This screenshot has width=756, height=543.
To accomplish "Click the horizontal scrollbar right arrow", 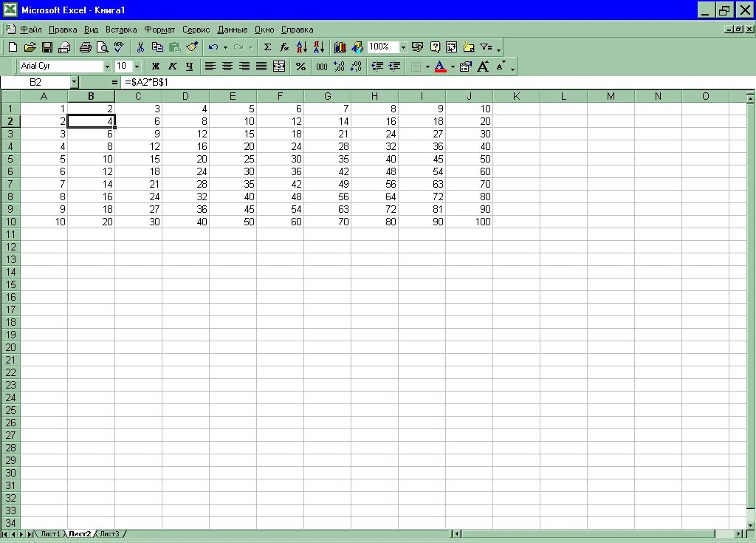I will click(740, 534).
